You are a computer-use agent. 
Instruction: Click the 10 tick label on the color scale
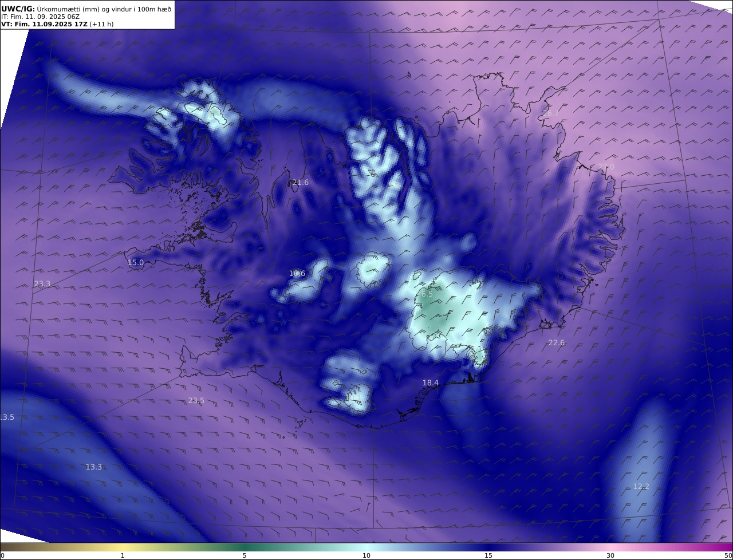366,555
